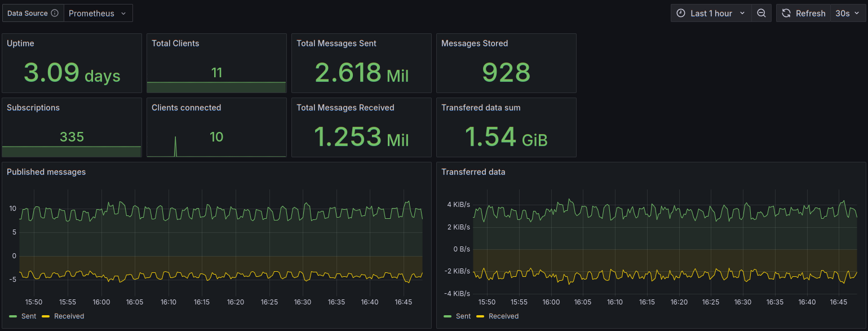Click the Published messages panel title

(46, 172)
